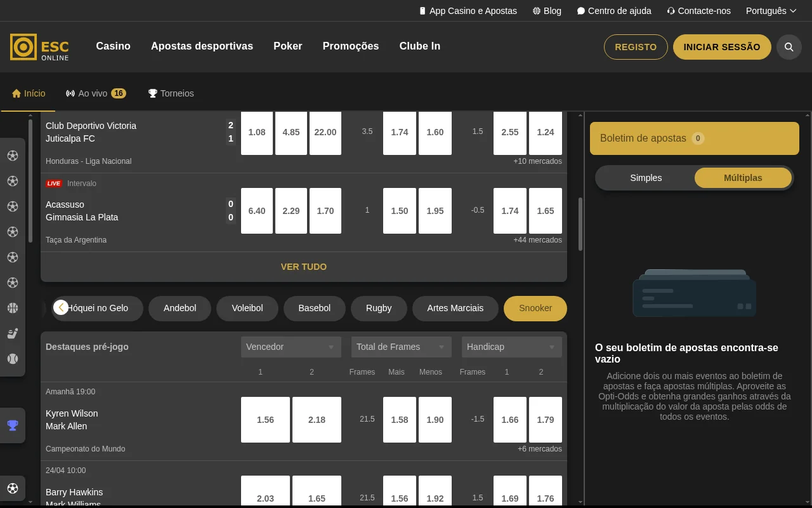Pick Club Deportivo Victoria odds 1.08
The width and height of the screenshot is (812, 508).
(x=257, y=132)
